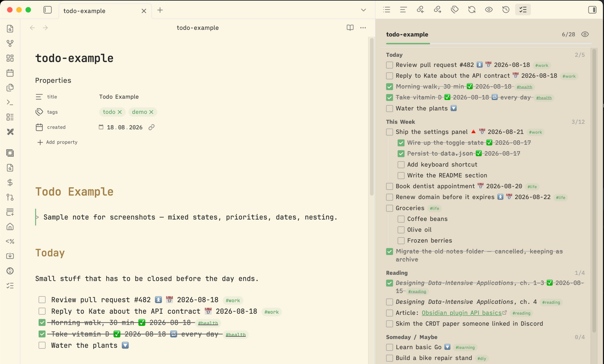
Task: Click #work tag on 'Reply to Kate' editor line
Action: pyautogui.click(x=272, y=312)
